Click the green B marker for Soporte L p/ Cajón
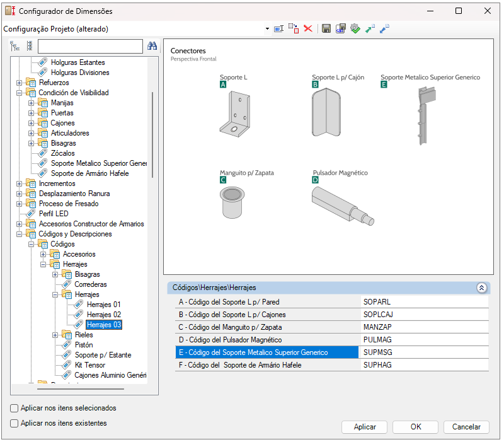 pos(316,84)
